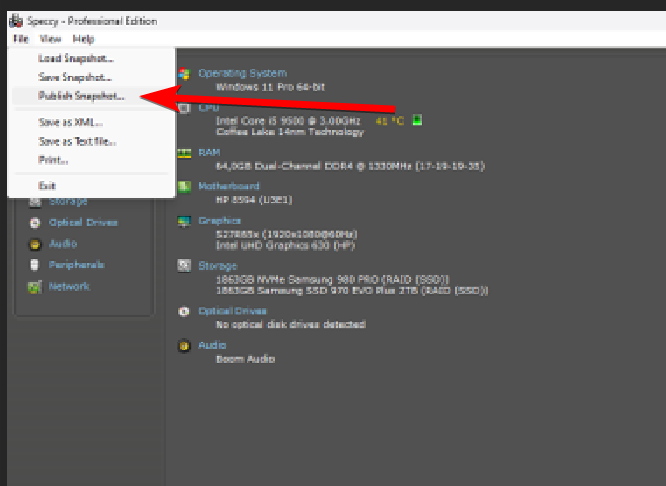Viewport: 666px width, 486px height.
Task: Click Intel UHD Graphics 630 text
Action: click(x=285, y=246)
